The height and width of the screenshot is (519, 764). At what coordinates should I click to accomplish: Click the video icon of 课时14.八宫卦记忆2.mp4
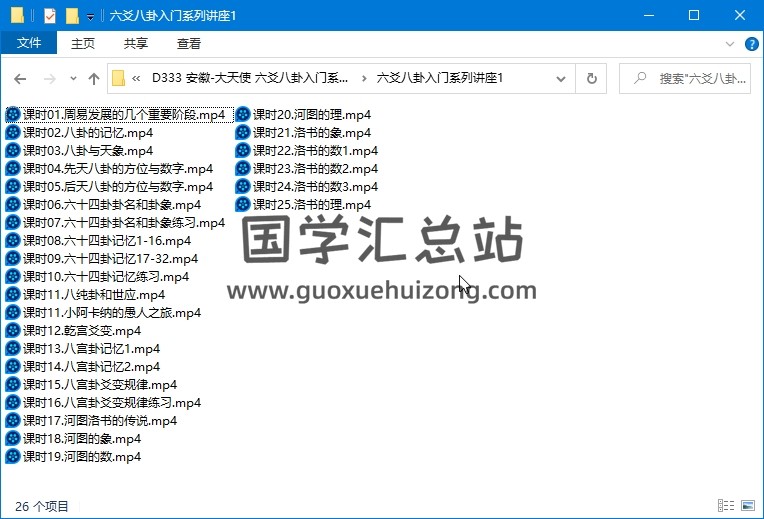point(13,367)
